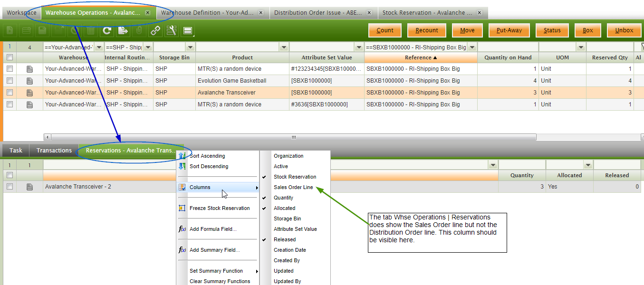This screenshot has height=285, width=644.
Task: Click the wrench customize form icon
Action: coord(172,31)
